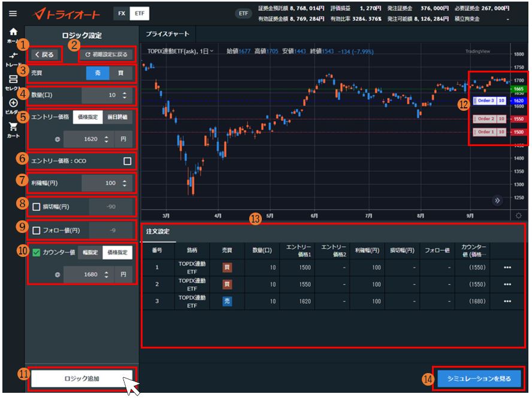Click シミュレーションを見る button

click(479, 378)
